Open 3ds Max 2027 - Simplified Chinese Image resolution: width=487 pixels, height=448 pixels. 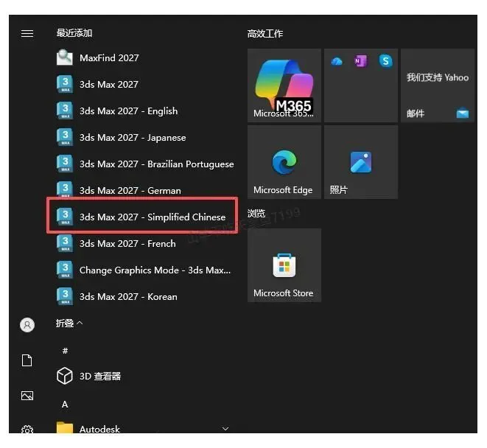[x=142, y=215]
